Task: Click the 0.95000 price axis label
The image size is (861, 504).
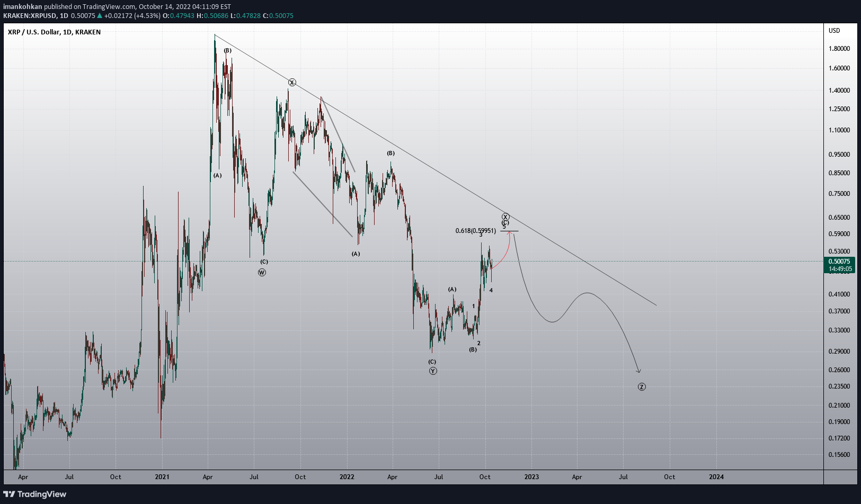Action: pyautogui.click(x=839, y=155)
